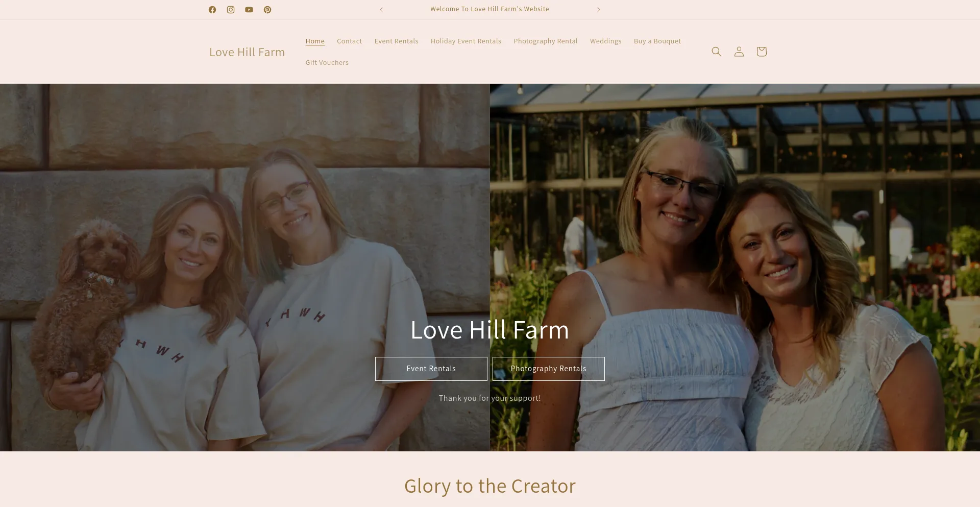Click the Event Rentals hero button
Viewport: 980px width, 507px height.
pyautogui.click(x=431, y=369)
